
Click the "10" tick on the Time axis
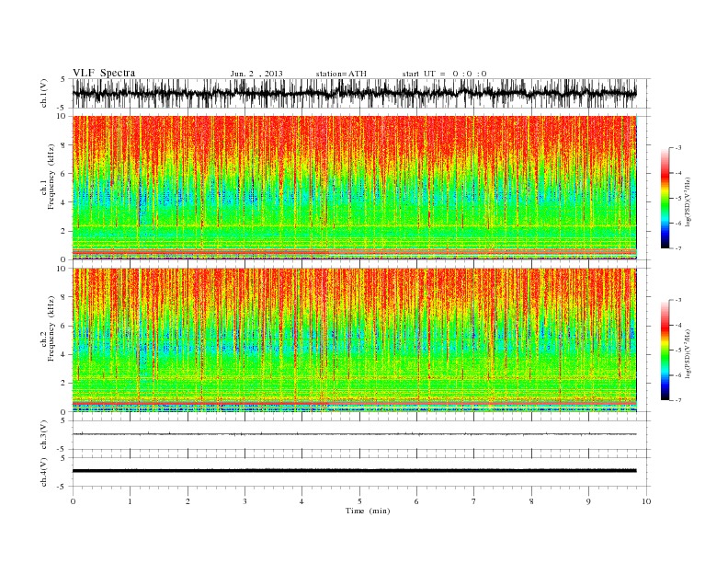click(646, 501)
